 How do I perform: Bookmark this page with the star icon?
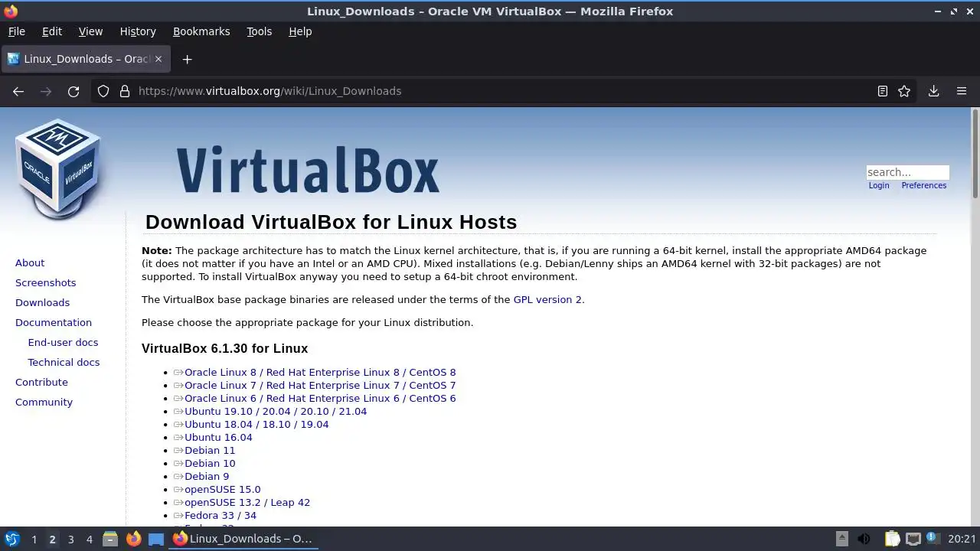(x=904, y=91)
